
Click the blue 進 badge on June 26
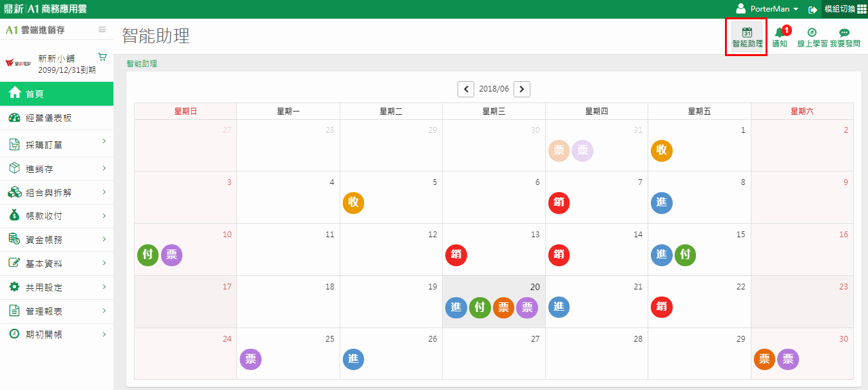(x=353, y=360)
